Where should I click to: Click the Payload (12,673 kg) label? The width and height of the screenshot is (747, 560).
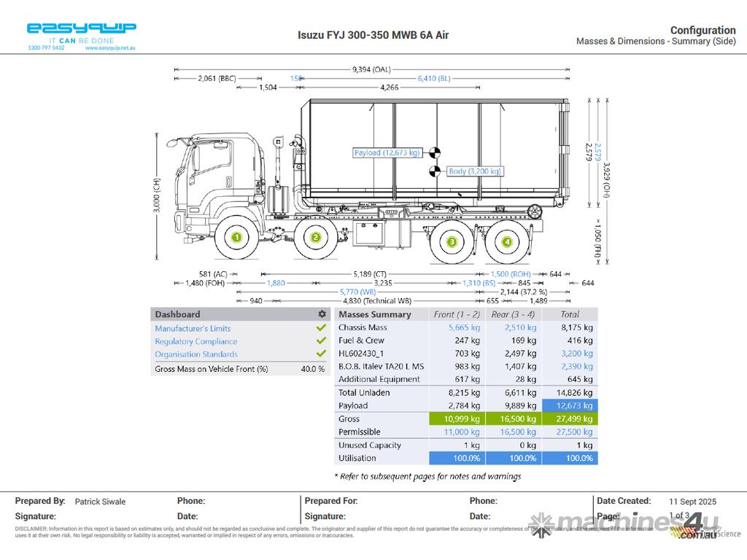pos(387,153)
